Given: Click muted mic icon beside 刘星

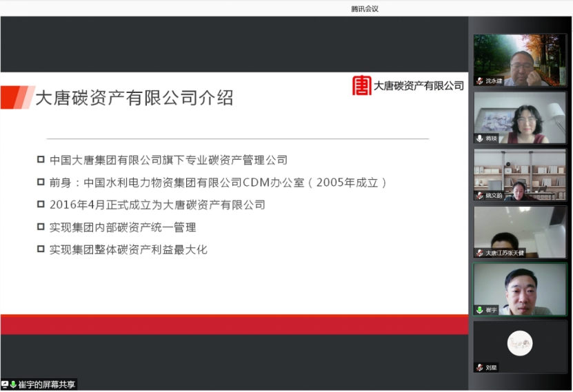Looking at the screenshot, I should (x=479, y=367).
